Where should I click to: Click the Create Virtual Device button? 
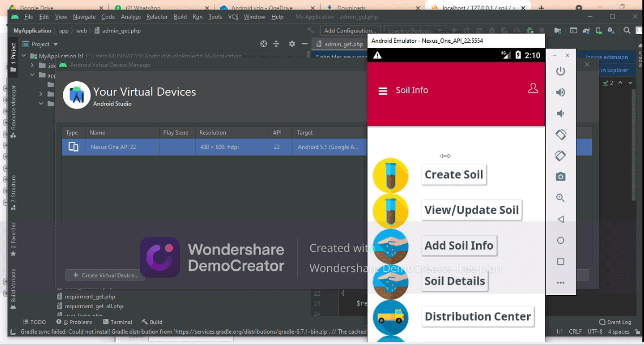click(105, 275)
